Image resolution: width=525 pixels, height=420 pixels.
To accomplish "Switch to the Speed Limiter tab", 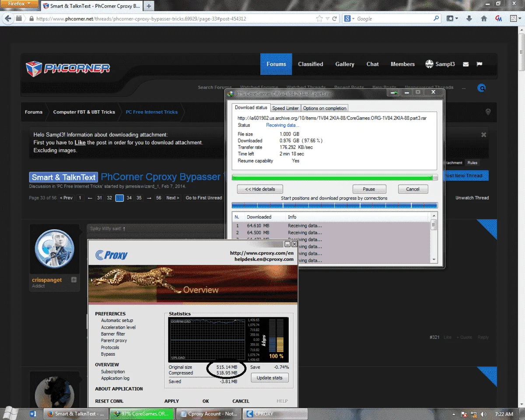I will pyautogui.click(x=285, y=108).
